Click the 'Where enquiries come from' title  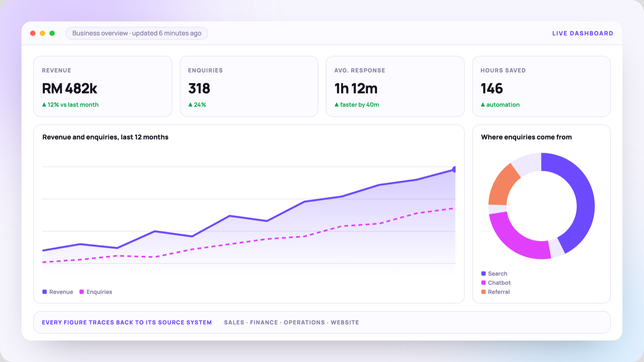click(x=526, y=137)
